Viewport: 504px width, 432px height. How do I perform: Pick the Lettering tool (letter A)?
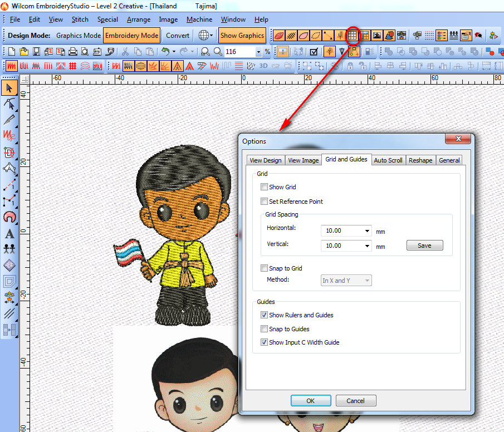pyautogui.click(x=9, y=234)
